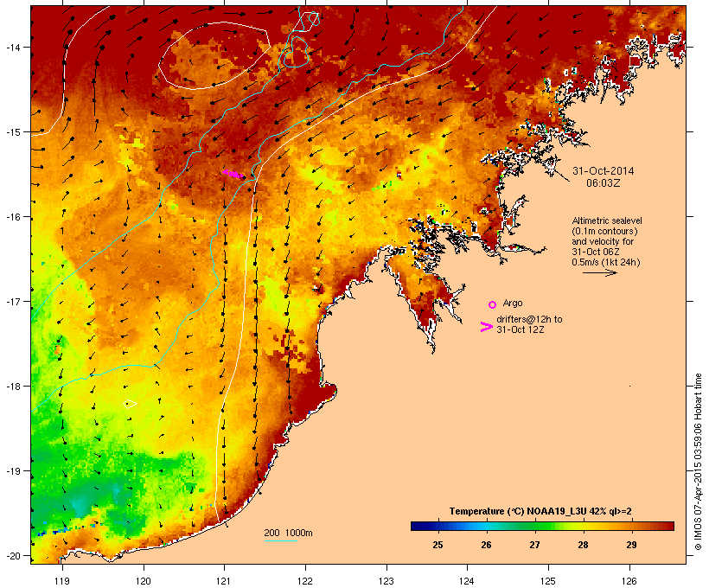The height and width of the screenshot is (588, 709).
Task: Click the '(0.1m contours)' legend text
Action: [605, 231]
